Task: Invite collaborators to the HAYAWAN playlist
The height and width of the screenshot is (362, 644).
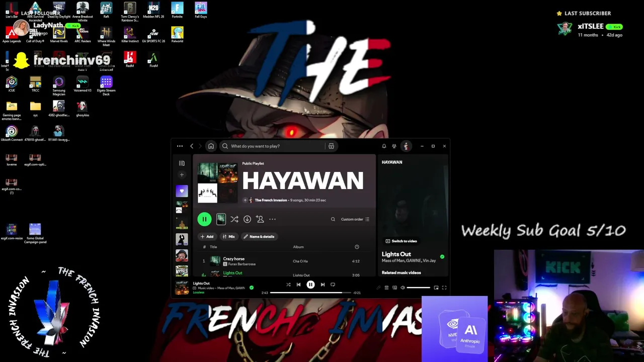Action: [260, 219]
